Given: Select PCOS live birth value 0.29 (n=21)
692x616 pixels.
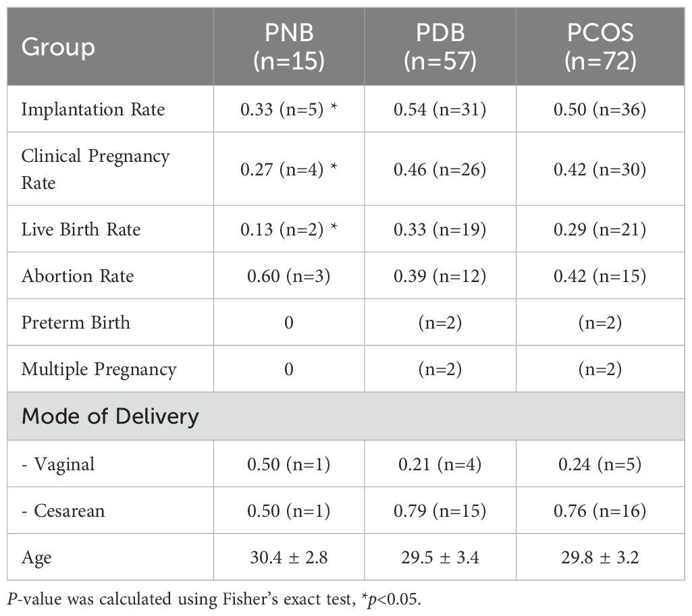Looking at the screenshot, I should [600, 229].
